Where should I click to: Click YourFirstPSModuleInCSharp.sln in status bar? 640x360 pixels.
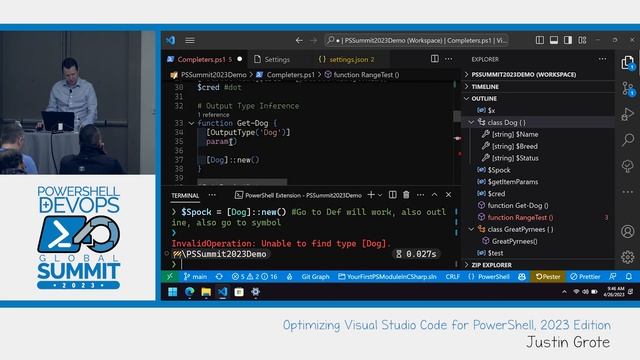387,276
